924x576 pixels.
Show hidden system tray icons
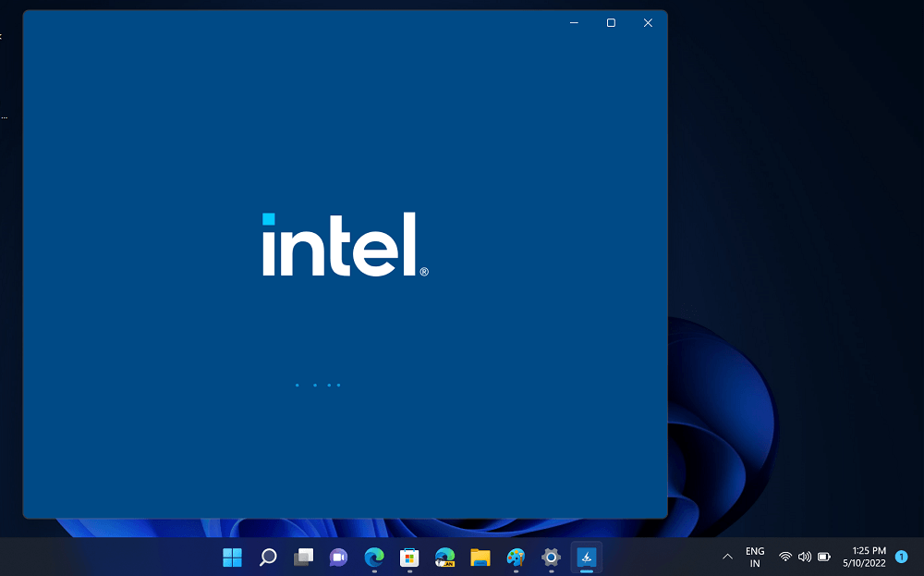tap(728, 557)
